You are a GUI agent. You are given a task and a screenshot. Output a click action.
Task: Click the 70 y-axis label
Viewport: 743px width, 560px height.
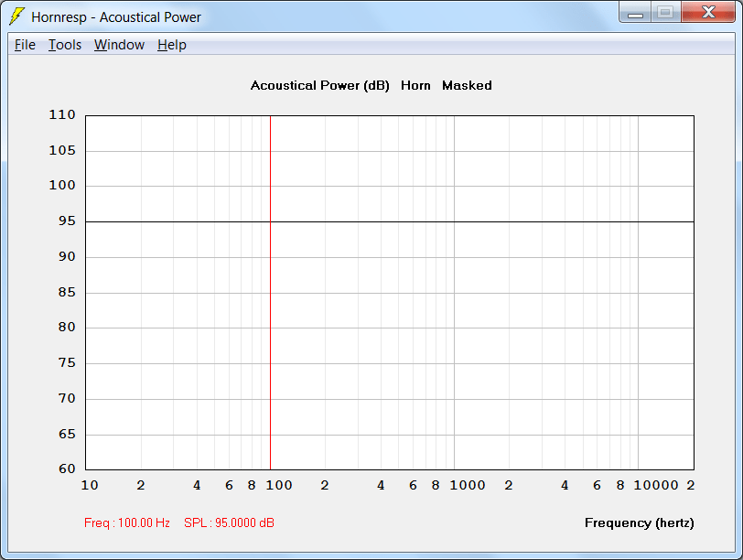(x=67, y=398)
